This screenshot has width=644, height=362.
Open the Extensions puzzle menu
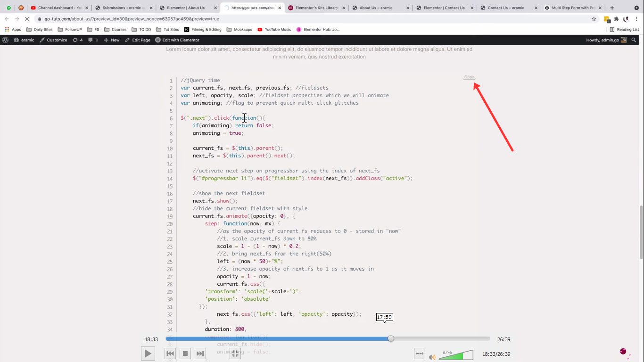pos(616,19)
